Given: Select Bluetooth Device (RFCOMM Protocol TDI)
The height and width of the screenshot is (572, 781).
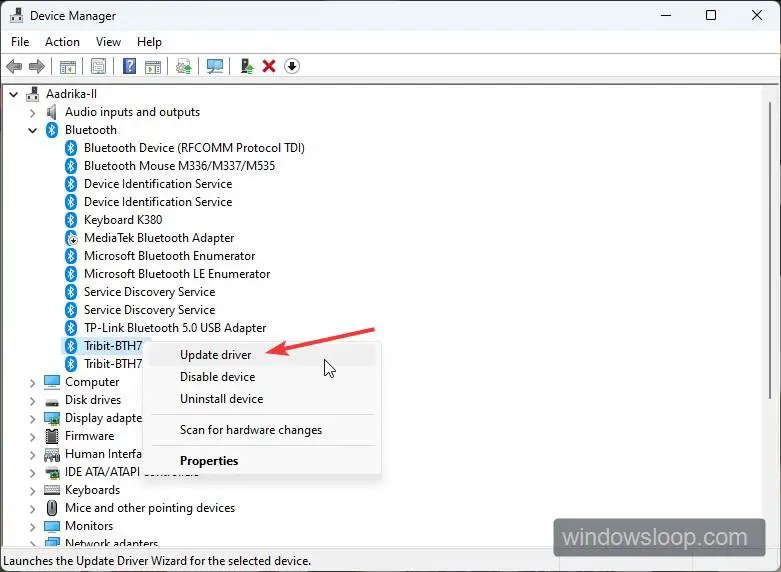Looking at the screenshot, I should [x=194, y=148].
